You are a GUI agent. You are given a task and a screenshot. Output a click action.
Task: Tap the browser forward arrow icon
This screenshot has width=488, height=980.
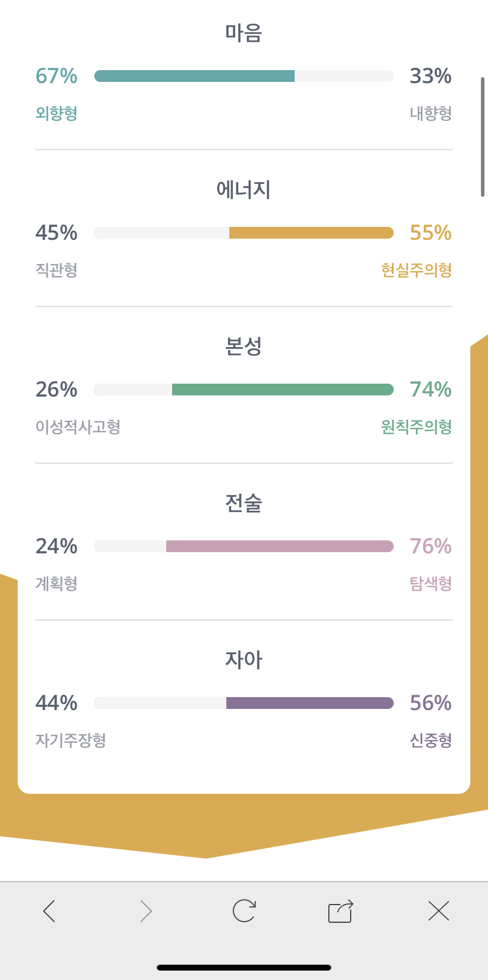coord(146,911)
